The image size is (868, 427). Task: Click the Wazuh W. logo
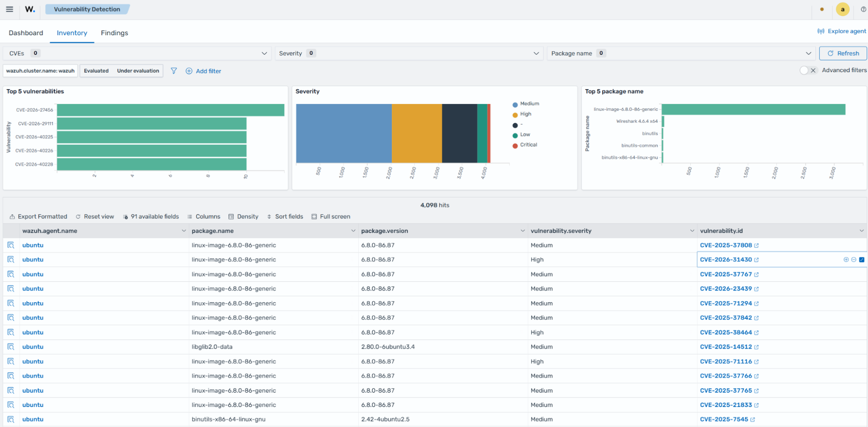30,9
